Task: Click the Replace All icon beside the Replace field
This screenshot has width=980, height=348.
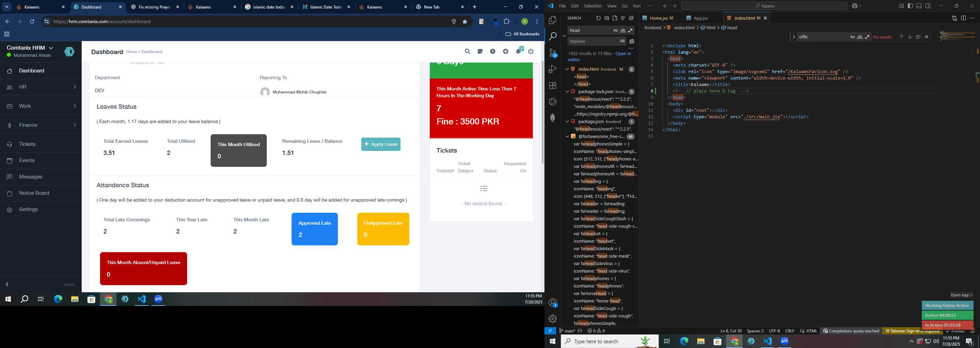Action: point(632,41)
